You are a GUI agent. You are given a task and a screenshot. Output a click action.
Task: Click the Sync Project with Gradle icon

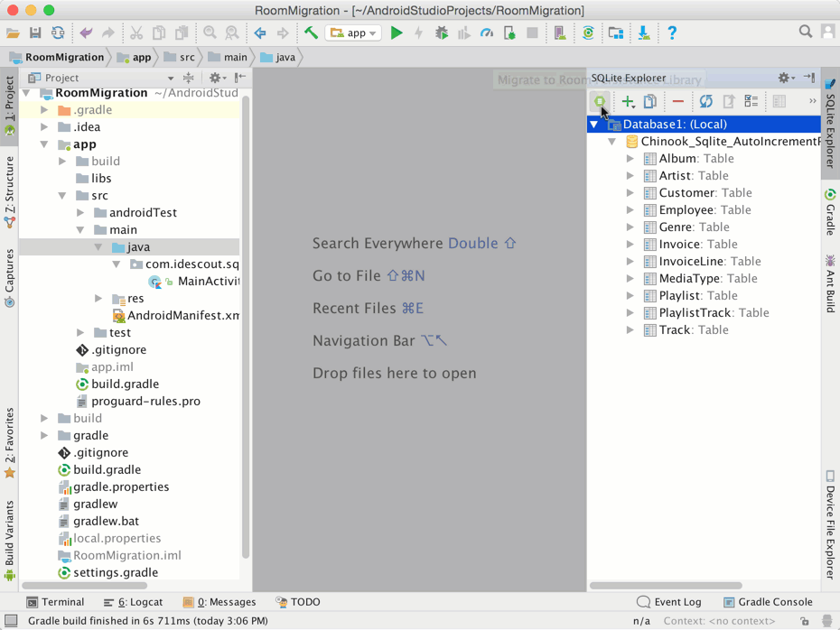[588, 33]
